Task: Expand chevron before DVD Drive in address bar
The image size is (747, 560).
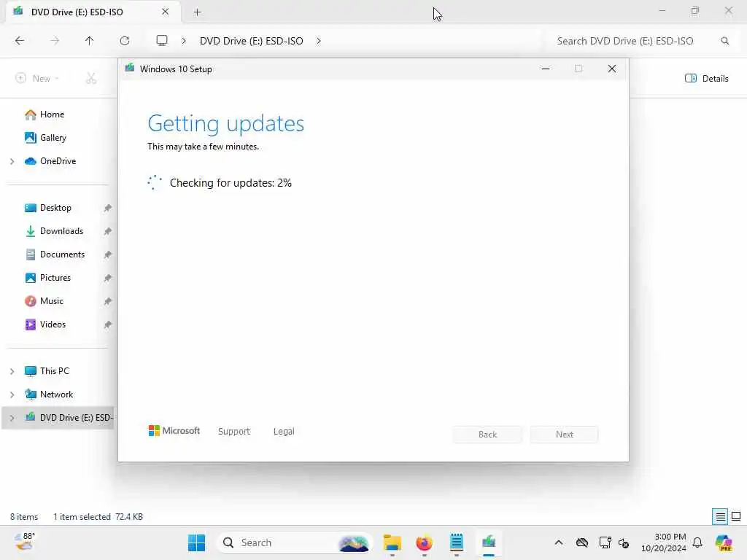Action: [x=183, y=41]
